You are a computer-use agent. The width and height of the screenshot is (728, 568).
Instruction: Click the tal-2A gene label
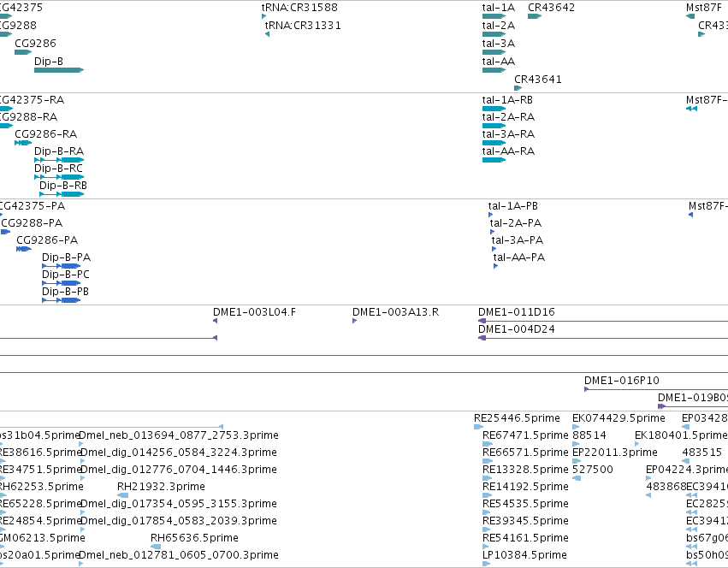498,25
